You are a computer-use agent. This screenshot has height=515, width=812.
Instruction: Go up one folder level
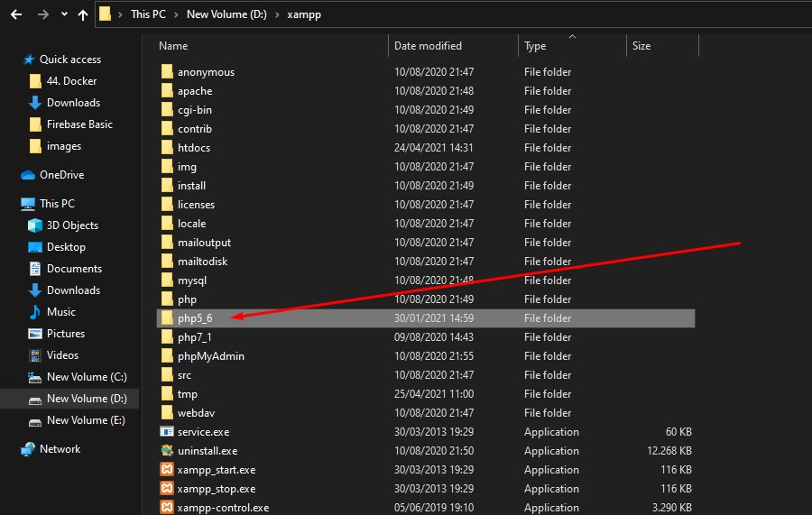[83, 14]
